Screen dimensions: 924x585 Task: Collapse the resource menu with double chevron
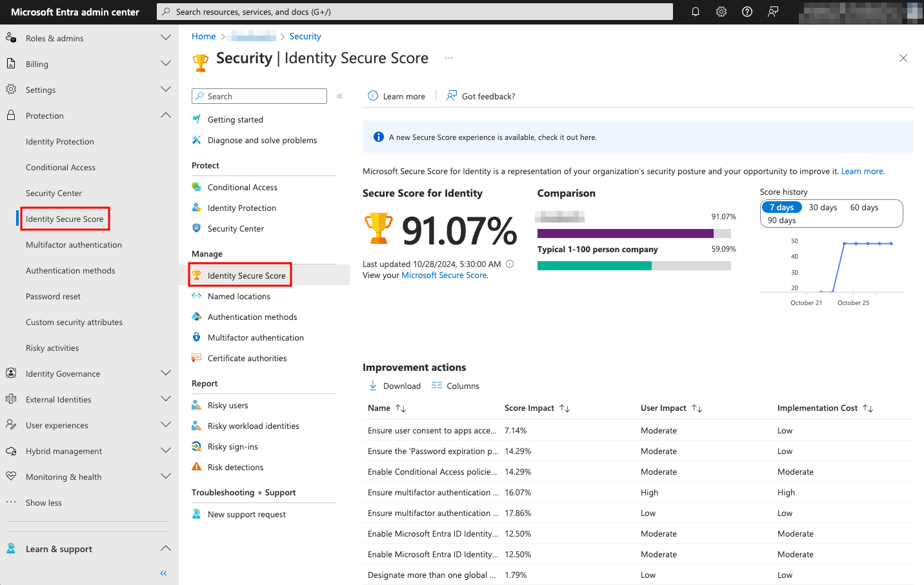coord(339,96)
